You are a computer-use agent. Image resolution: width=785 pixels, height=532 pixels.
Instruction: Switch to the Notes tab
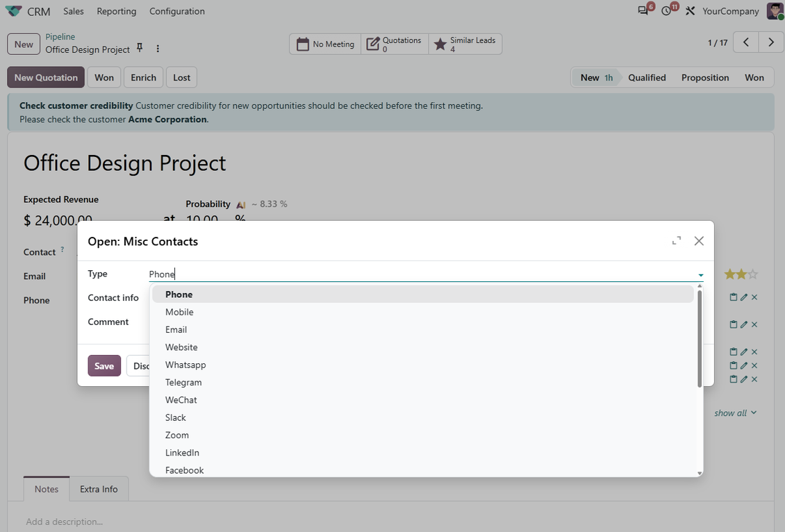47,489
